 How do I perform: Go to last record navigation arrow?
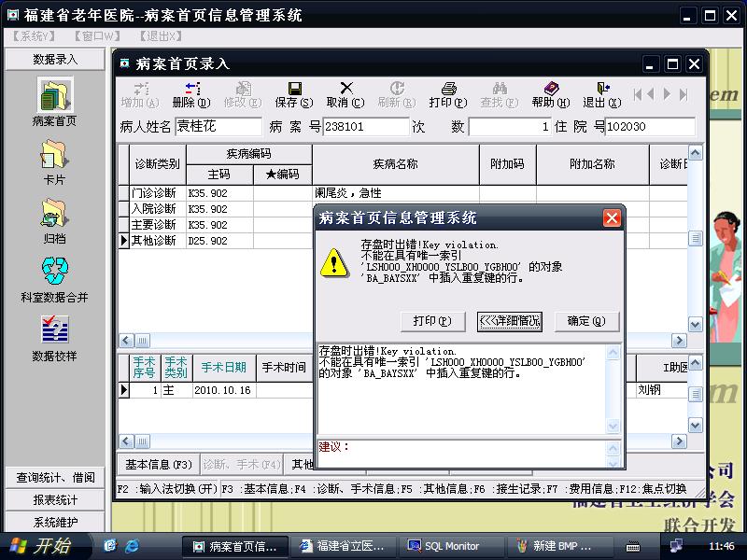coord(684,94)
